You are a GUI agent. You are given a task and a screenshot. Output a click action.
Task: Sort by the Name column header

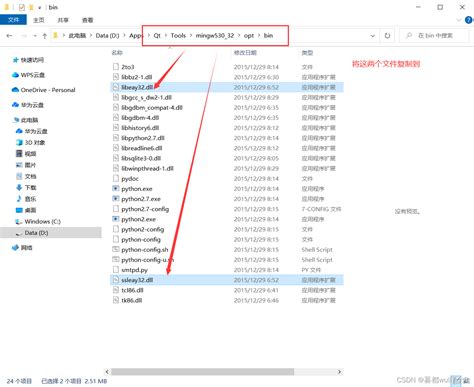pyautogui.click(x=117, y=53)
